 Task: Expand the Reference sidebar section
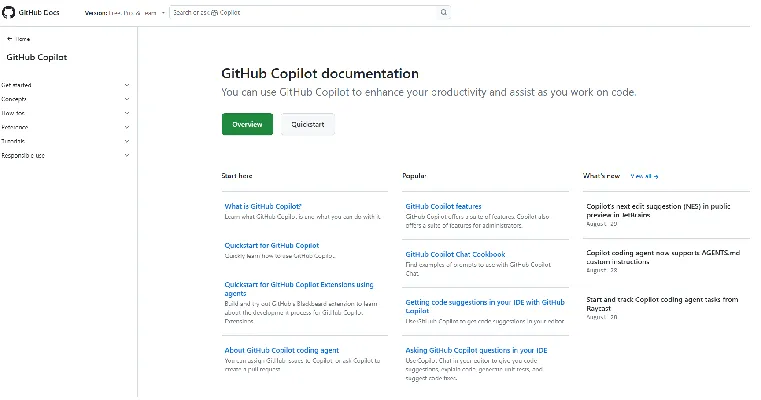(66, 127)
